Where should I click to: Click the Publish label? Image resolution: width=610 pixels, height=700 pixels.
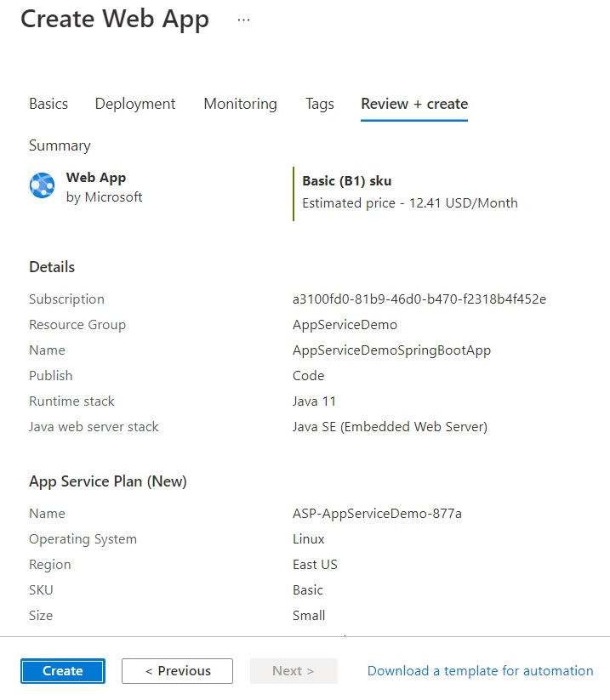(x=50, y=375)
